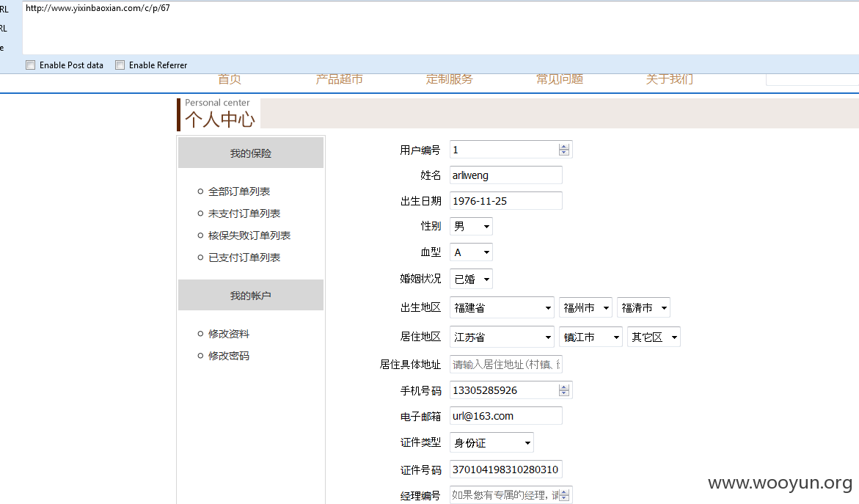Screen dimensions: 859x504
Task: Open the 常见问题 nav item
Action: coord(559,79)
